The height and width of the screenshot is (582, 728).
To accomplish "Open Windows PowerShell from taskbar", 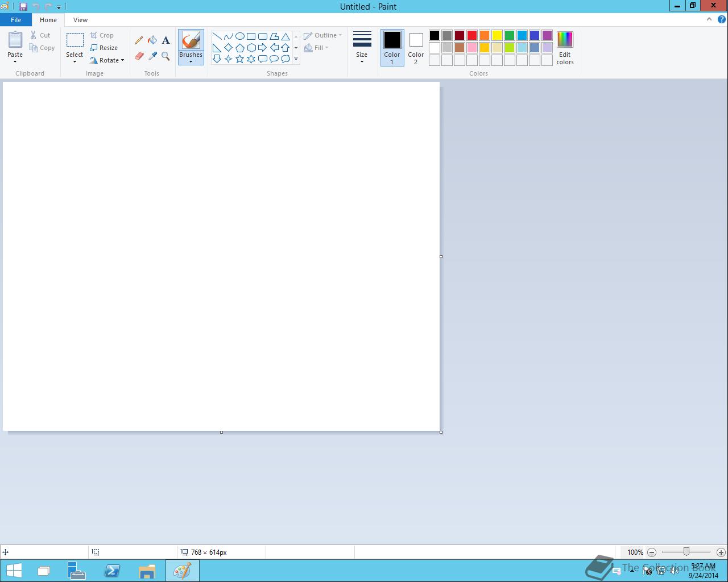I will coord(112,571).
